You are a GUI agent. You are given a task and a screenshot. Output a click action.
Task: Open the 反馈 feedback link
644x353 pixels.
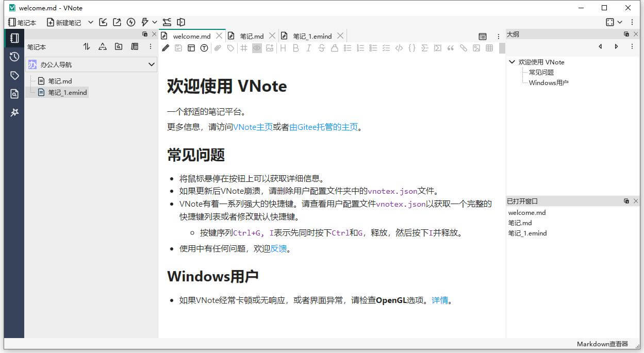(x=278, y=248)
